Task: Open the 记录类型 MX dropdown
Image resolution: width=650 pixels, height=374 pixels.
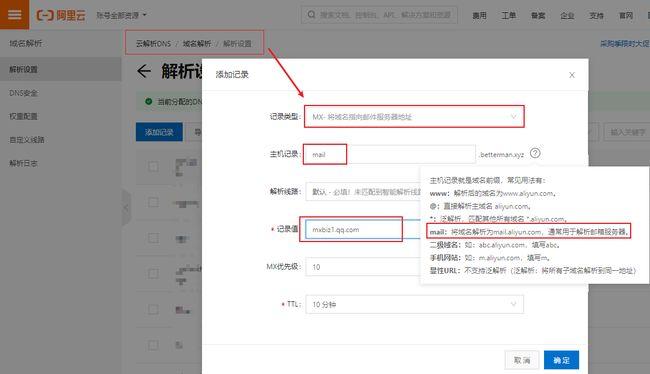Action: (x=414, y=117)
